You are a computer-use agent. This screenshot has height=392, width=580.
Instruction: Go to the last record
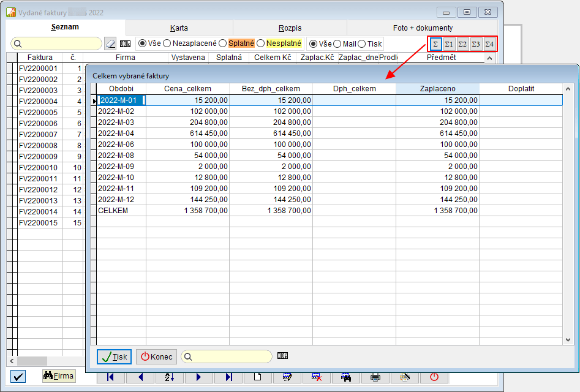[x=228, y=377]
